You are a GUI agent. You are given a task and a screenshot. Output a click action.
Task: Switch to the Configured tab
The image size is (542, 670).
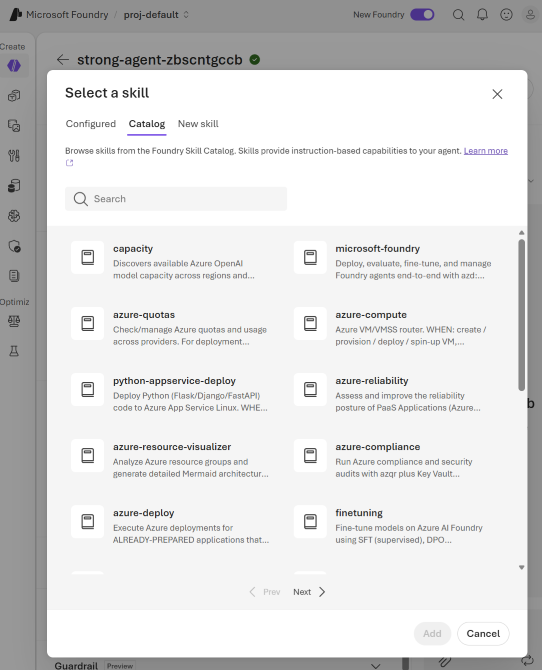91,124
